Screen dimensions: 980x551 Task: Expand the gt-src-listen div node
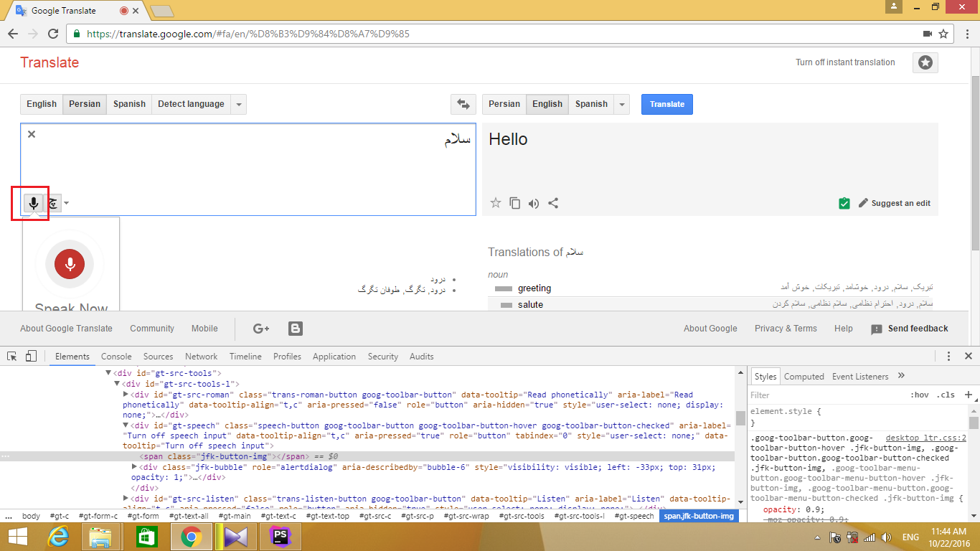pyautogui.click(x=126, y=499)
